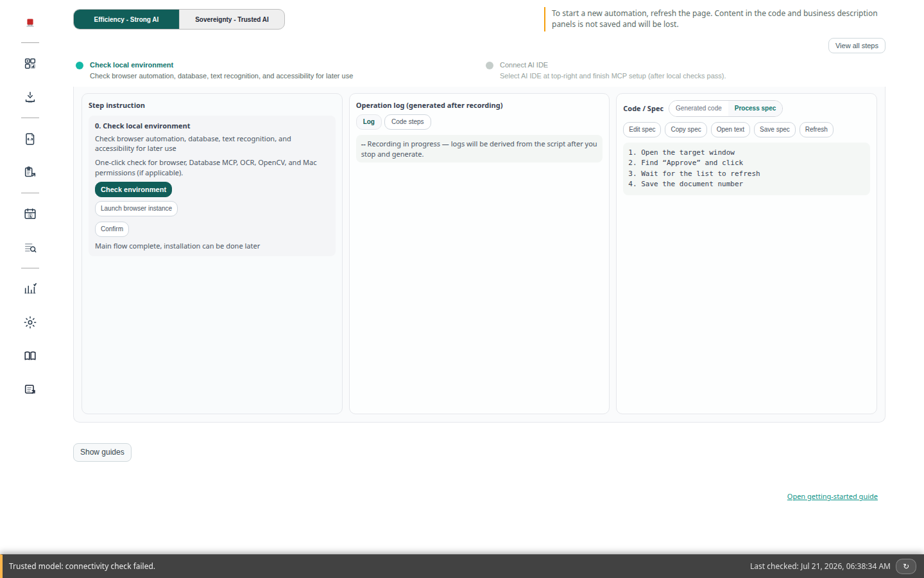Screen dimensions: 924x578
Task: Open the clipboard export sidebar icon
Action: [x=30, y=172]
